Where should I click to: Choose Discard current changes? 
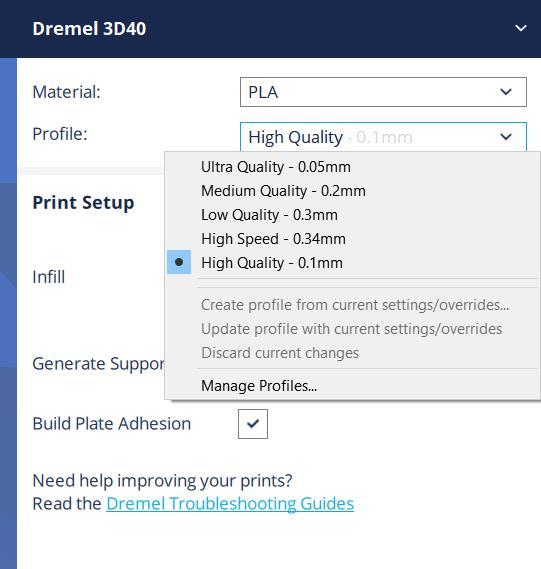coord(353,353)
